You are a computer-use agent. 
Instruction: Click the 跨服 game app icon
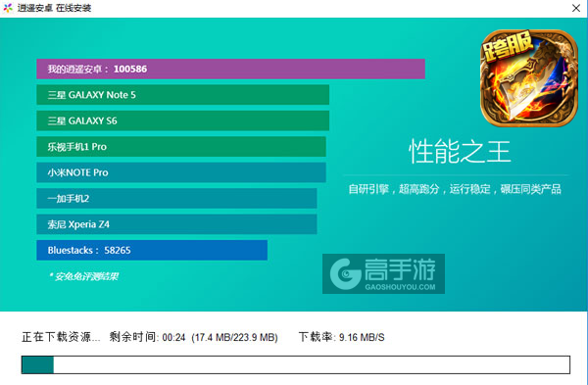pyautogui.click(x=529, y=78)
